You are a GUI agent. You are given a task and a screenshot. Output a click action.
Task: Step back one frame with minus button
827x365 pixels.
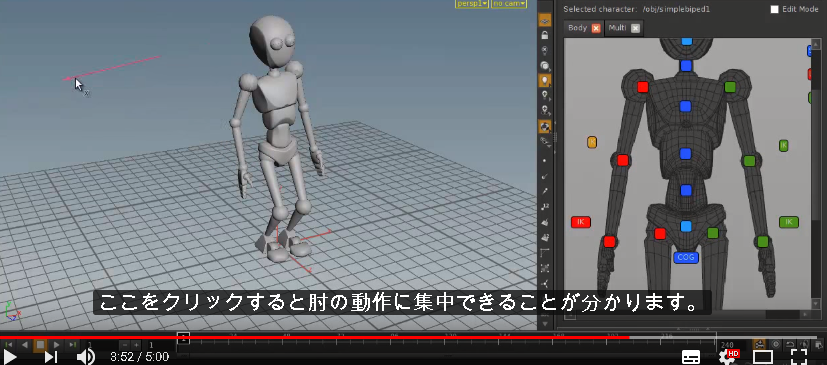[x=125, y=345]
